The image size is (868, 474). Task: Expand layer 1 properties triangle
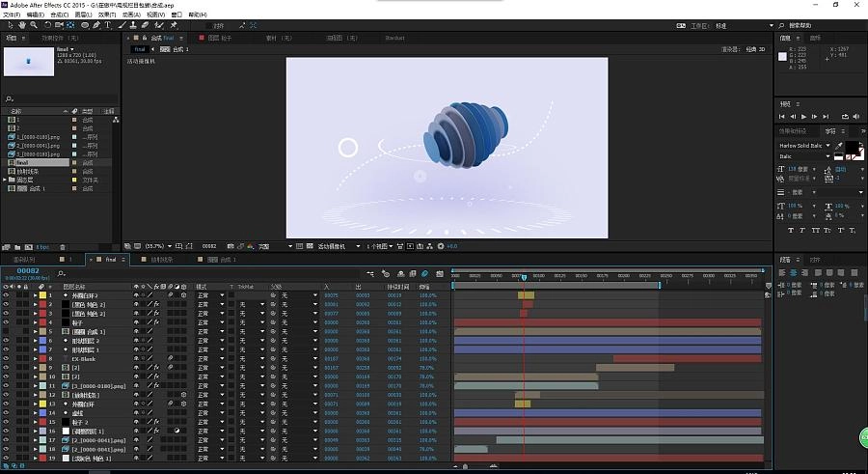coord(36,294)
